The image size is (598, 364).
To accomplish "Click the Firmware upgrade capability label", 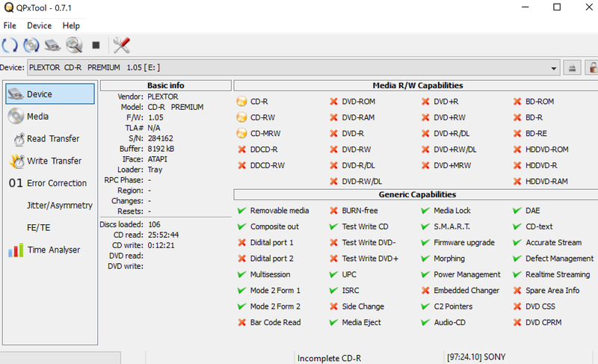I will tap(464, 242).
